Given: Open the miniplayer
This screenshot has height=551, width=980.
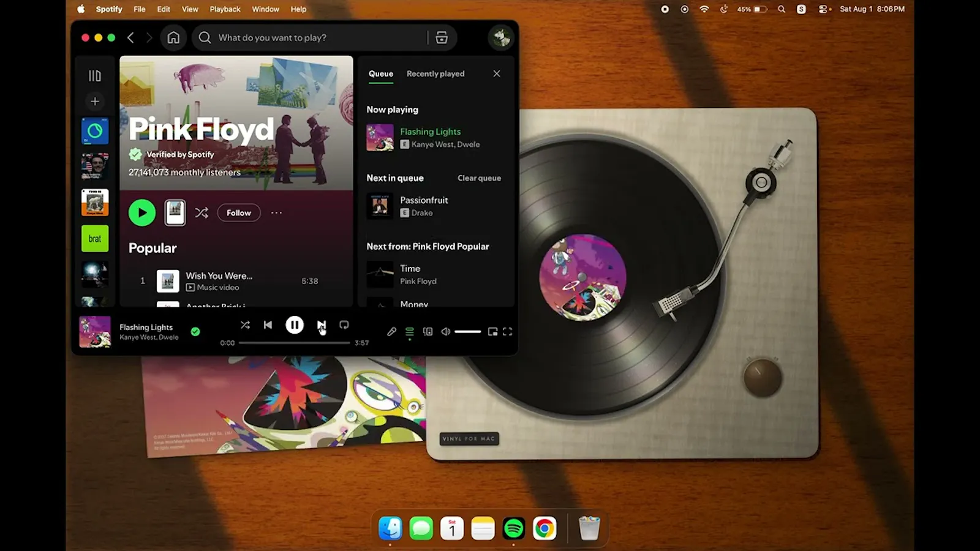Looking at the screenshot, I should pos(492,331).
